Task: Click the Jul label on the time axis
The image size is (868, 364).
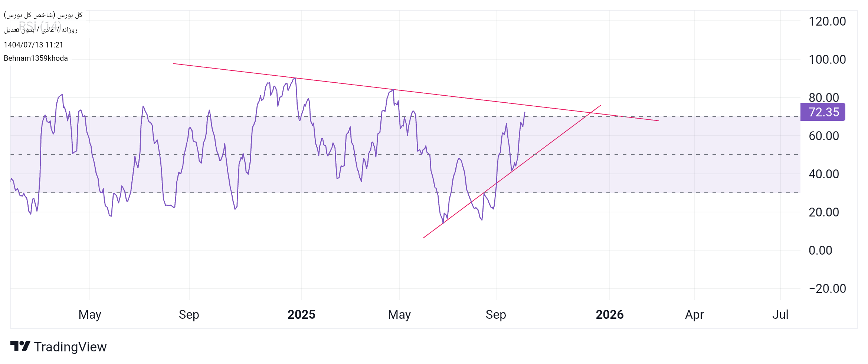Action: click(780, 315)
